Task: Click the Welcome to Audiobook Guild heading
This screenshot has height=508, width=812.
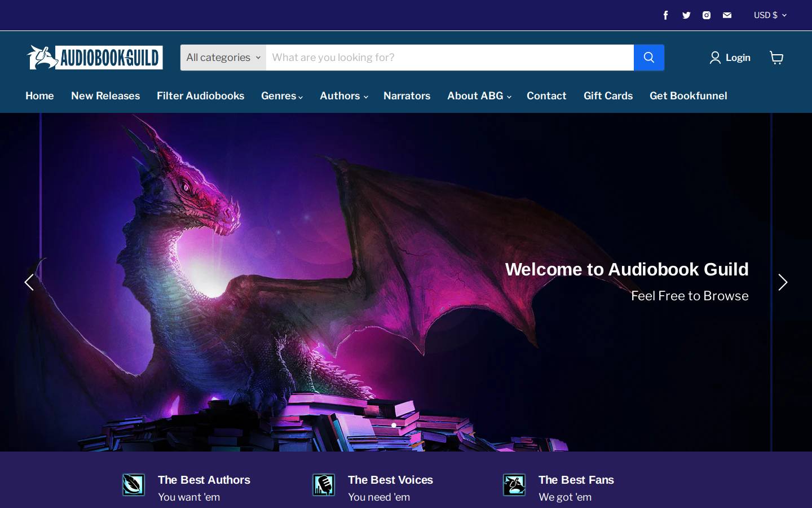Action: [x=626, y=269]
